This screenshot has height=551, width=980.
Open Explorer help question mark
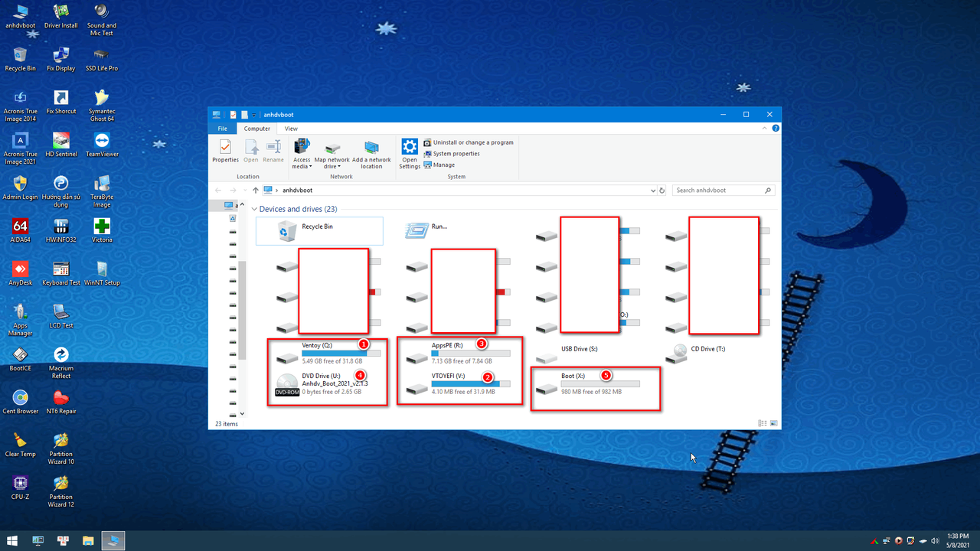tap(776, 129)
